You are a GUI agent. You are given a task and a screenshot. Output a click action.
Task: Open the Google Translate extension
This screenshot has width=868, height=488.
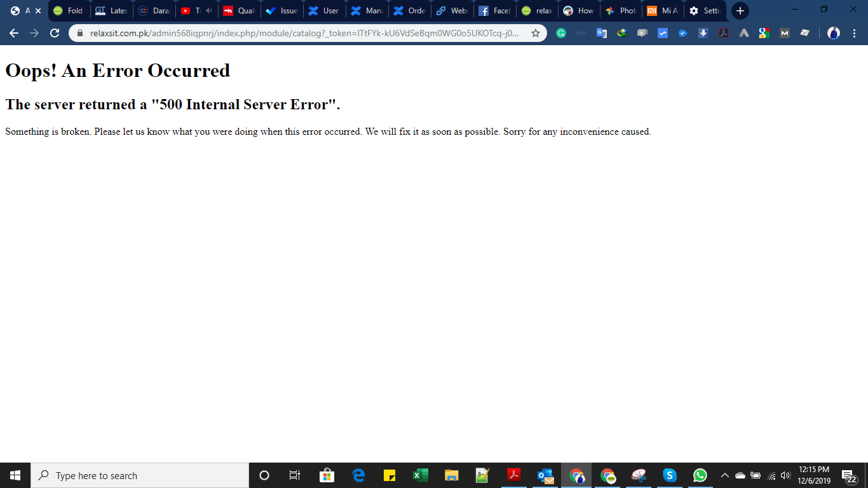(602, 33)
